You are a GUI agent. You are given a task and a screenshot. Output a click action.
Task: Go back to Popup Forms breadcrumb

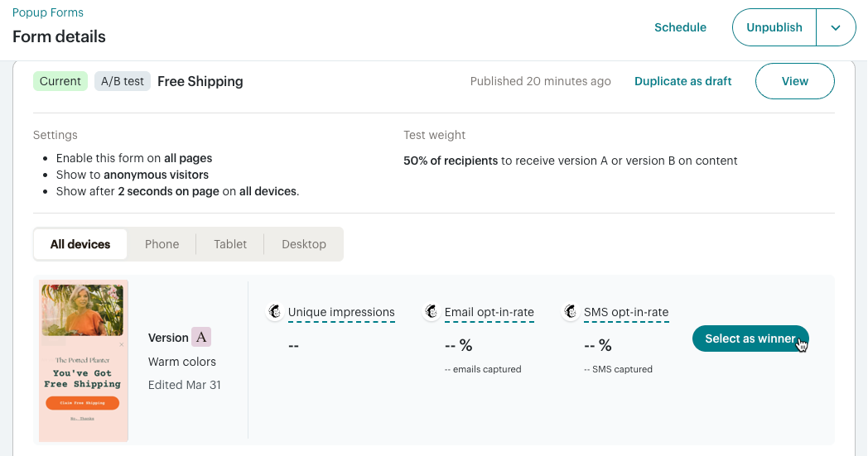click(x=47, y=12)
